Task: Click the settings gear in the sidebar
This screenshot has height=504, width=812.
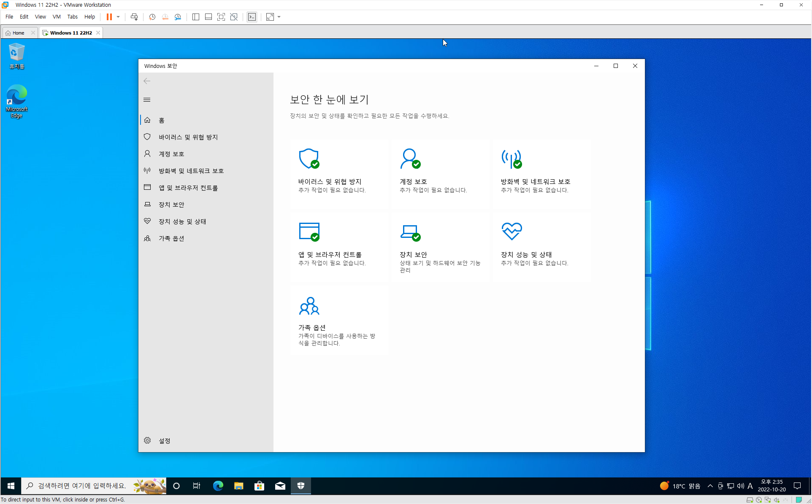Action: click(147, 440)
